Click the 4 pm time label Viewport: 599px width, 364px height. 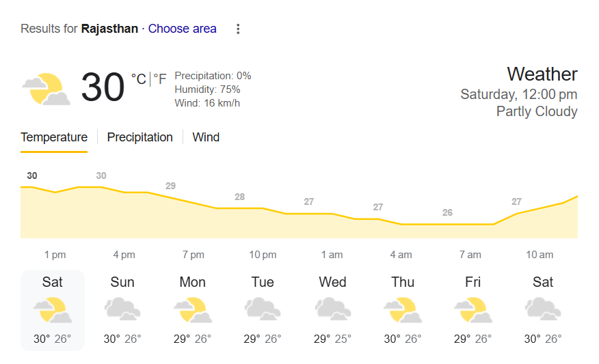[124, 255]
